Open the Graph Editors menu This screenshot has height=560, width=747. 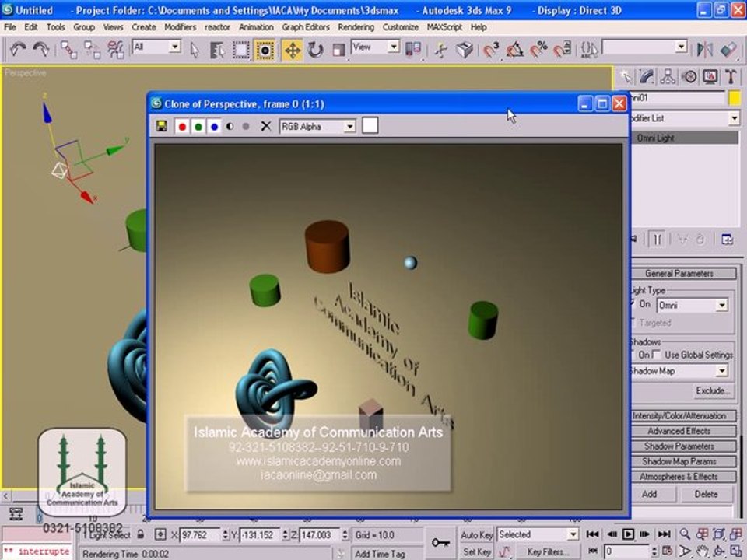[x=306, y=27]
